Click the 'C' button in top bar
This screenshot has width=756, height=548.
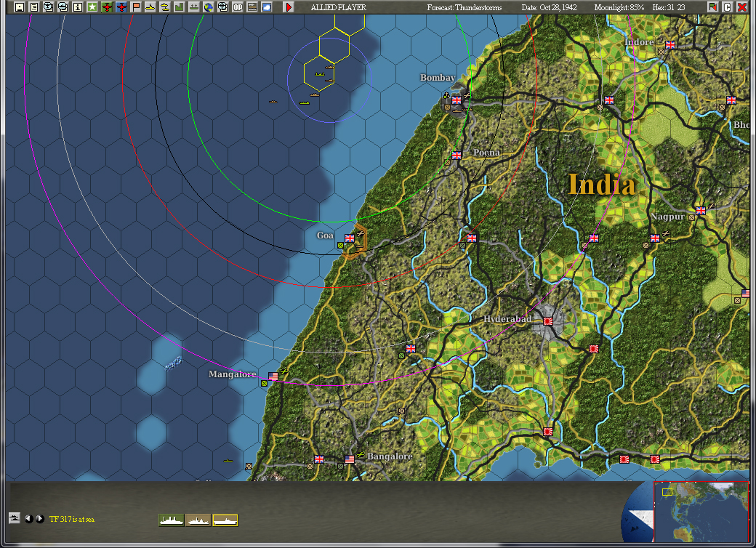click(x=728, y=7)
